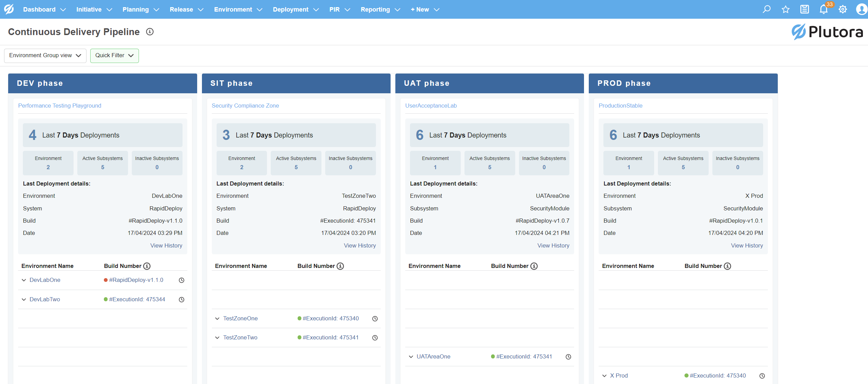This screenshot has height=384, width=868.
Task: Click the red status dot for #RapidDeploy-v1.1.0
Action: (x=106, y=280)
